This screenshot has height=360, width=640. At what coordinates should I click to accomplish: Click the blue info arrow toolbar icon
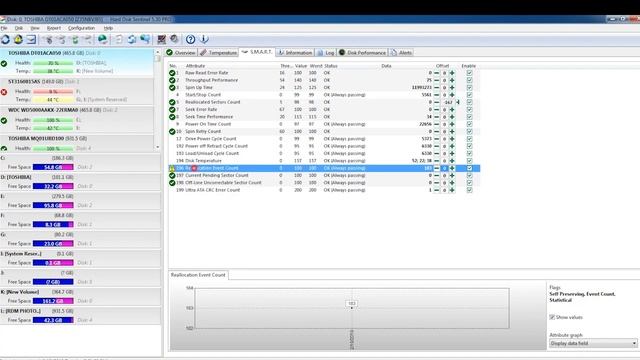coord(204,39)
